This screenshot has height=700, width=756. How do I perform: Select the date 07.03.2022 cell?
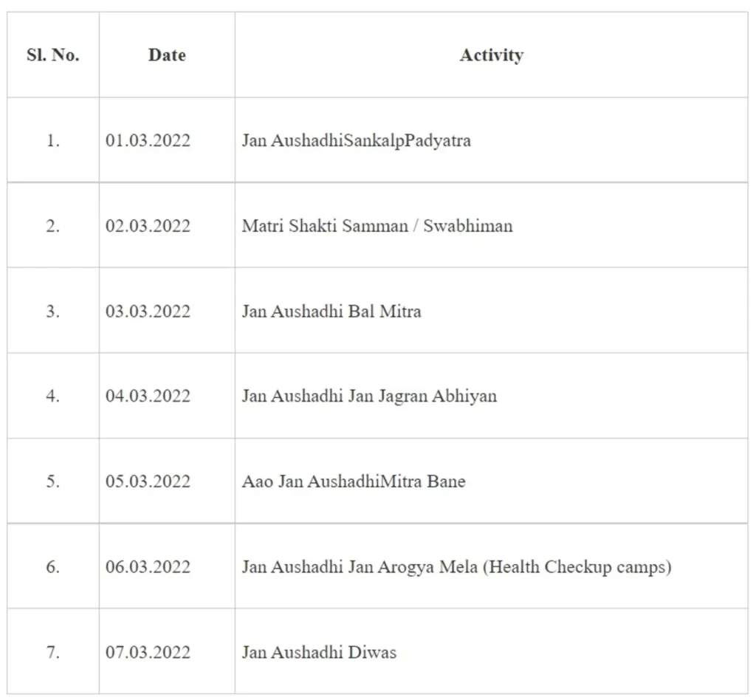click(x=148, y=653)
